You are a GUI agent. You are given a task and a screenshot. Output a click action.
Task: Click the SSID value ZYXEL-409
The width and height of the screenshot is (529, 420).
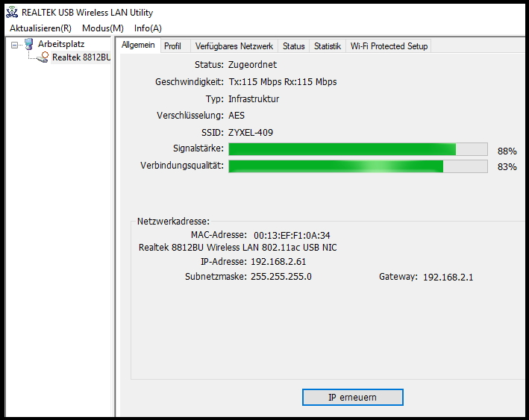tap(251, 133)
